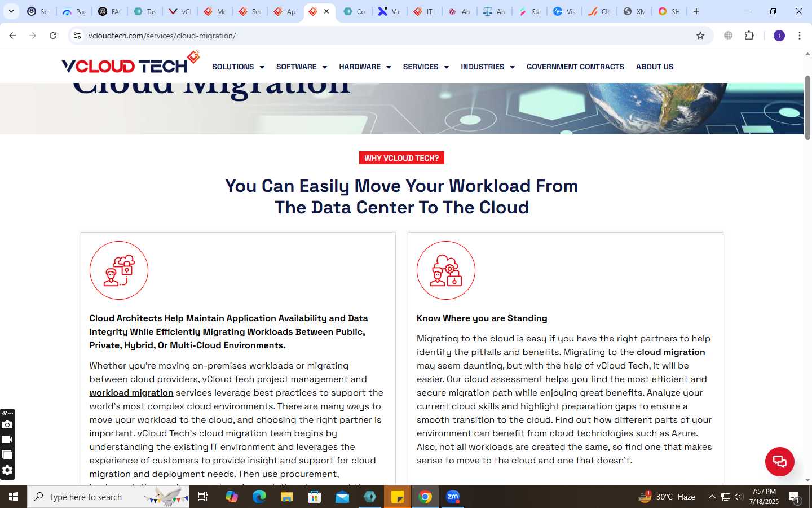Switch to Google Chrome on the taskbar
Image resolution: width=812 pixels, height=508 pixels.
pos(425,497)
